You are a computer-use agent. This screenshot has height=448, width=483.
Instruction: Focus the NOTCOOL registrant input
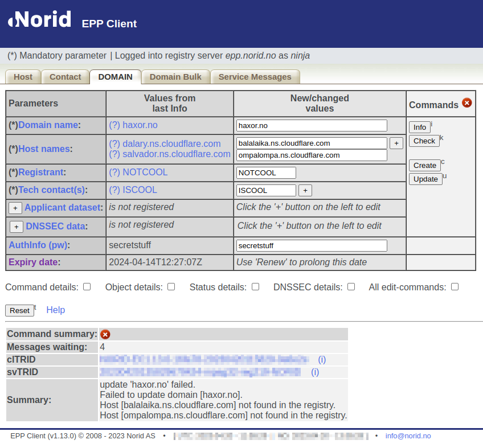[x=266, y=172]
